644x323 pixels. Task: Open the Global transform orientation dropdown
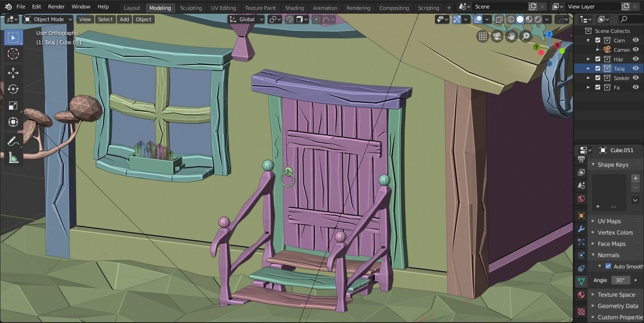point(246,19)
